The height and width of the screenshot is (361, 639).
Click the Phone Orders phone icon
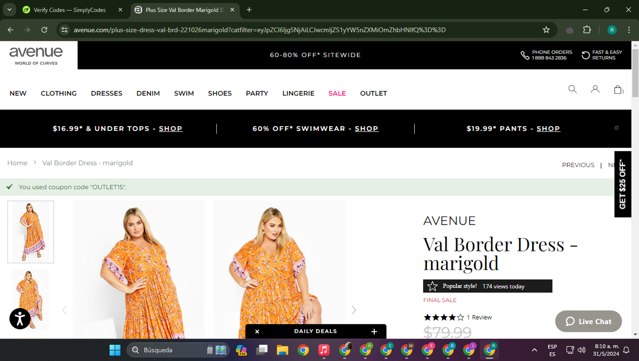coord(525,55)
